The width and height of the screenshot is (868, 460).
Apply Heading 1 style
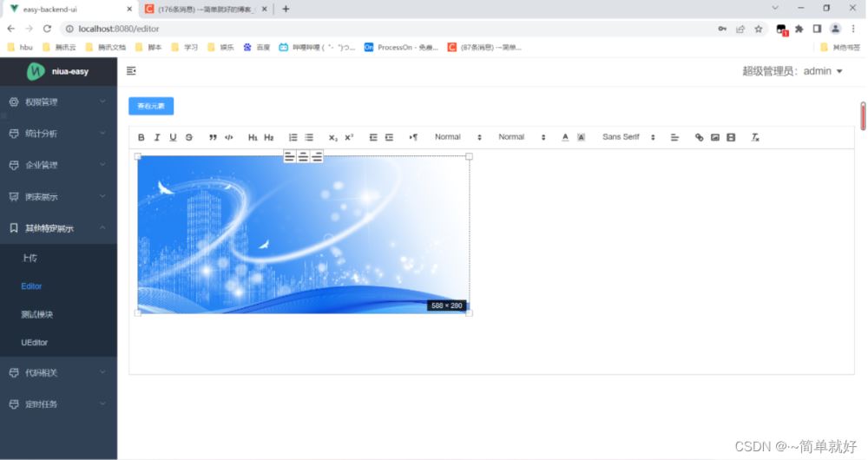click(253, 137)
